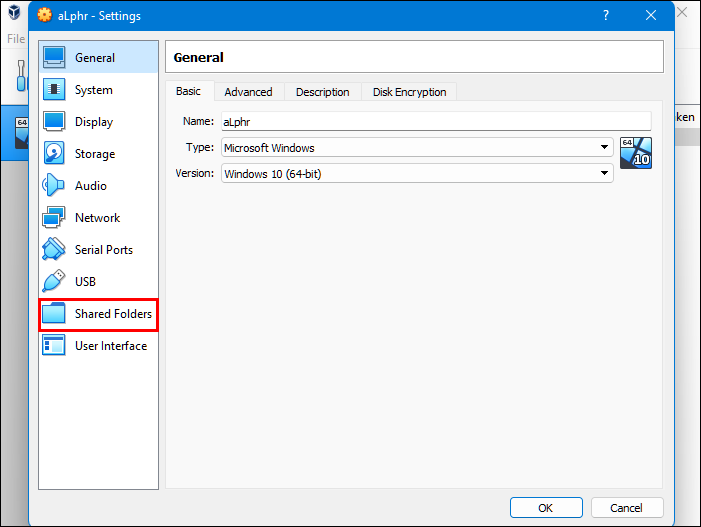Open the Disk Encryption tab
This screenshot has width=701, height=527.
pyautogui.click(x=409, y=92)
